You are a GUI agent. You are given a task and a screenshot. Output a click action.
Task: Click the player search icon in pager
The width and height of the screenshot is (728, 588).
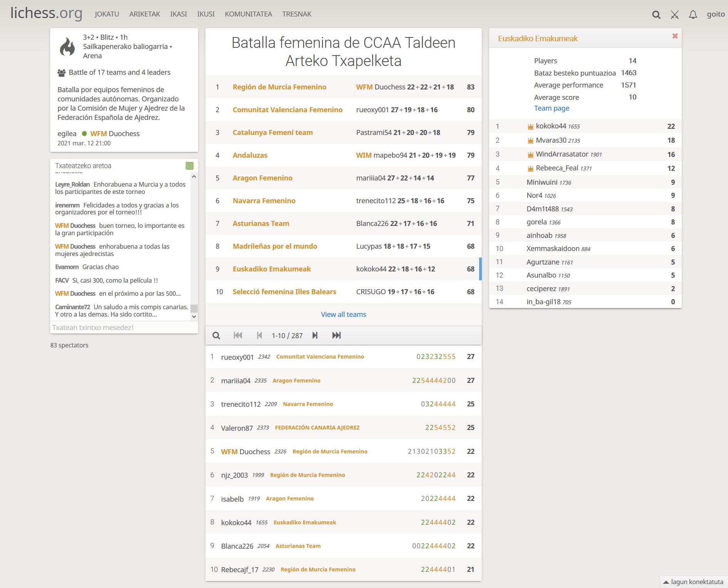pyautogui.click(x=216, y=335)
